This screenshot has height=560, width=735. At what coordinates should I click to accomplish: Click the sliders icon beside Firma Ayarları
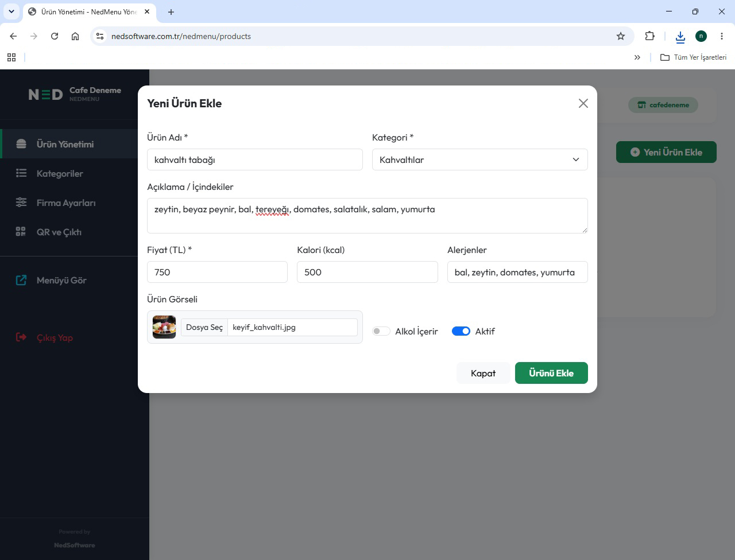coord(21,203)
